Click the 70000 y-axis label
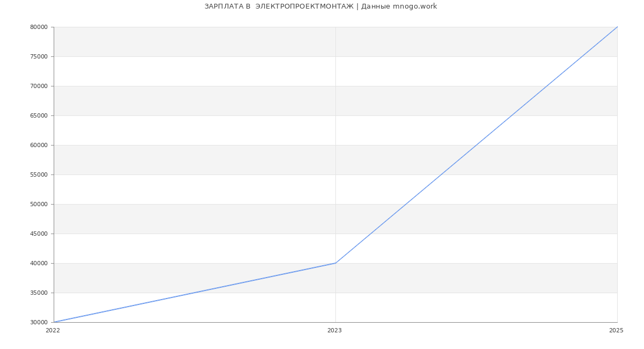Image resolution: width=644 pixels, height=349 pixels. [x=39, y=86]
